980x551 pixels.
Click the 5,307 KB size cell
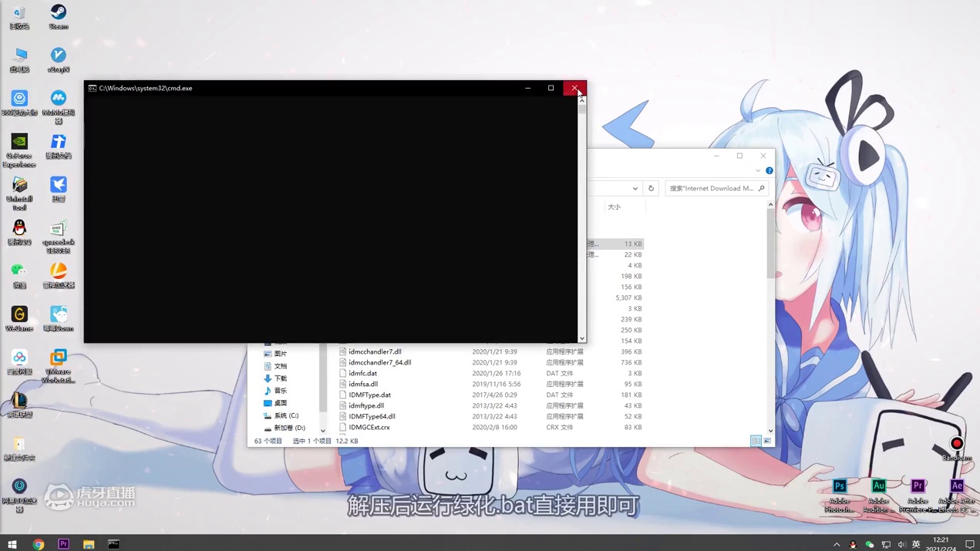click(x=629, y=297)
